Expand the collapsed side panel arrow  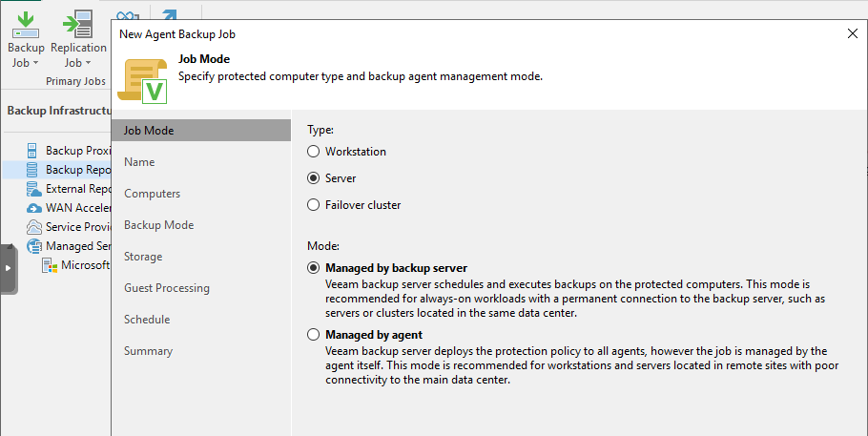[x=8, y=268]
